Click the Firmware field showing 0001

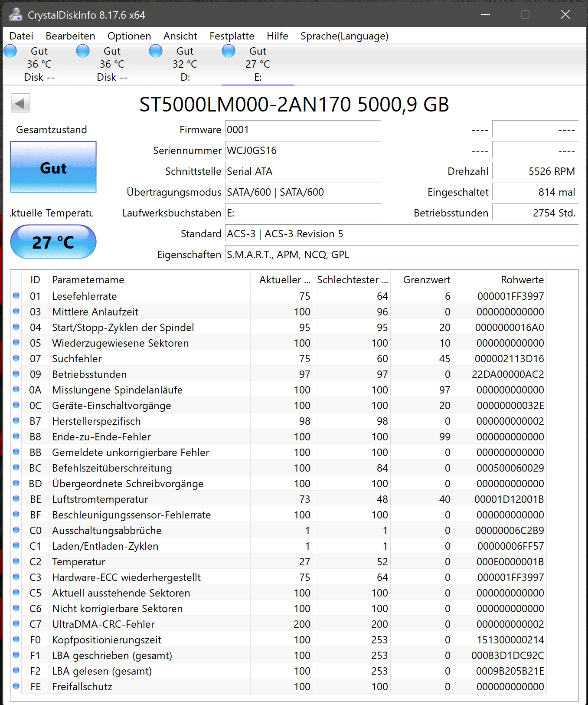point(303,130)
